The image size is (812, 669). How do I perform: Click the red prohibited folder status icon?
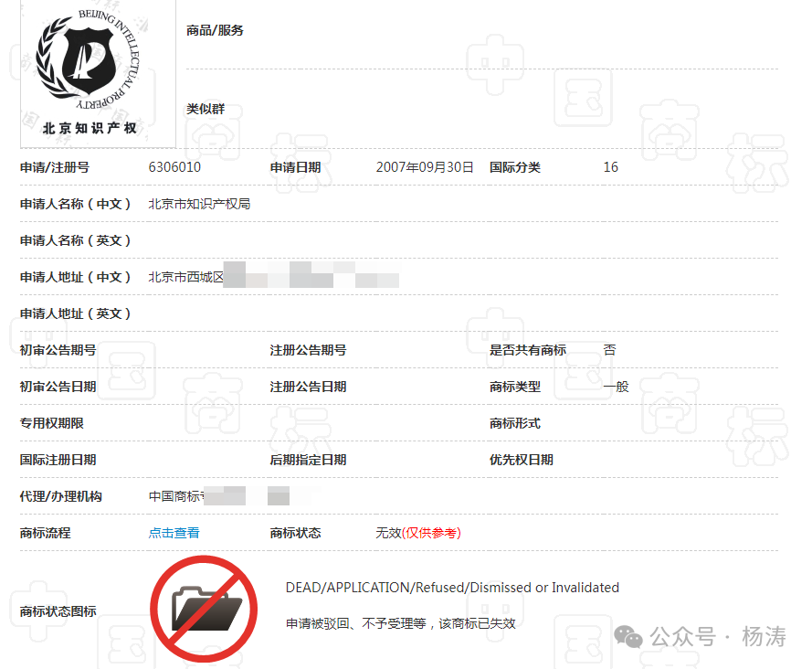[204, 609]
